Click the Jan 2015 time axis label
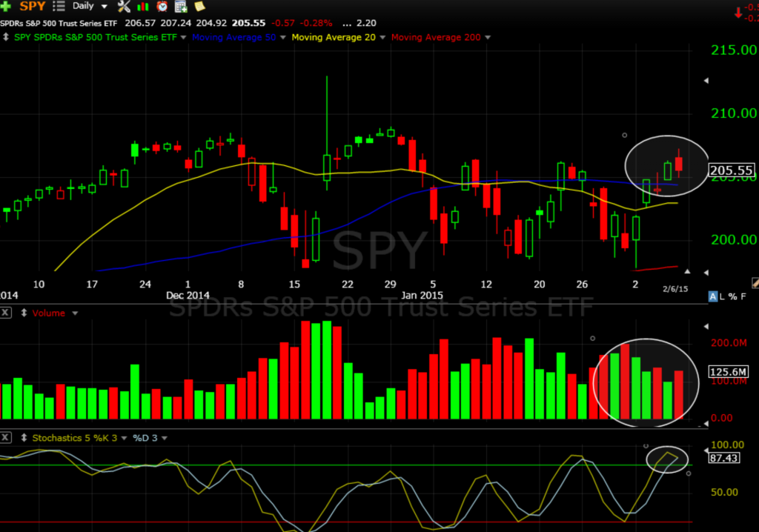The height and width of the screenshot is (532, 759). (x=422, y=296)
